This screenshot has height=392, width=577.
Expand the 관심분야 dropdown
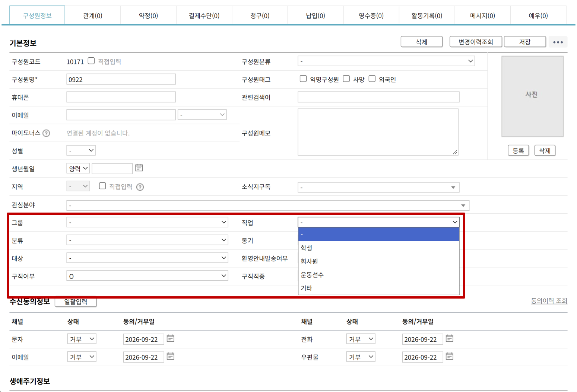pyautogui.click(x=268, y=205)
